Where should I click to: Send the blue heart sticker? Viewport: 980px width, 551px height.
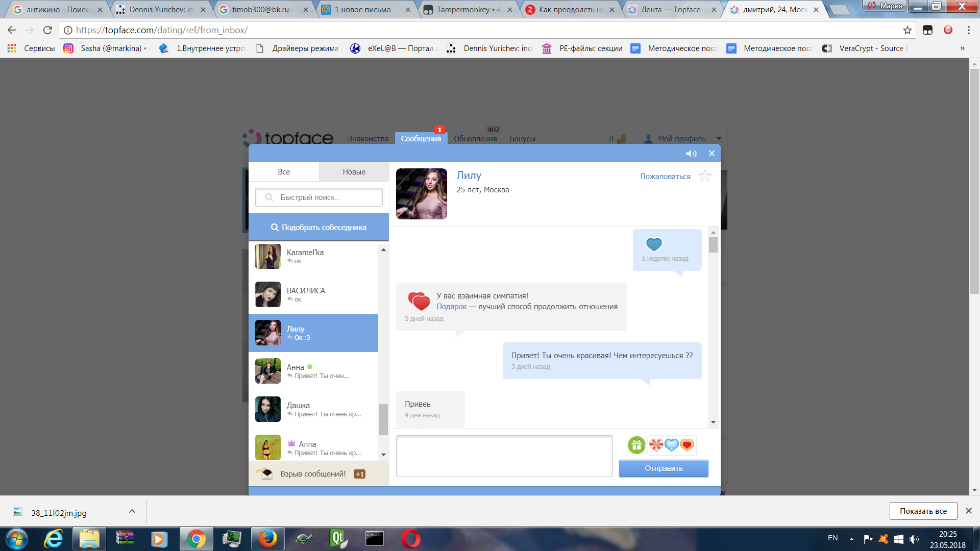click(x=671, y=445)
